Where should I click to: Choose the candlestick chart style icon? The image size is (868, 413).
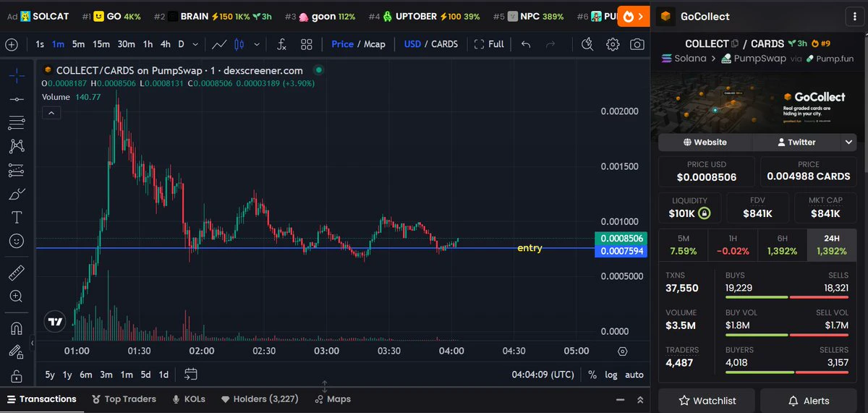click(239, 44)
